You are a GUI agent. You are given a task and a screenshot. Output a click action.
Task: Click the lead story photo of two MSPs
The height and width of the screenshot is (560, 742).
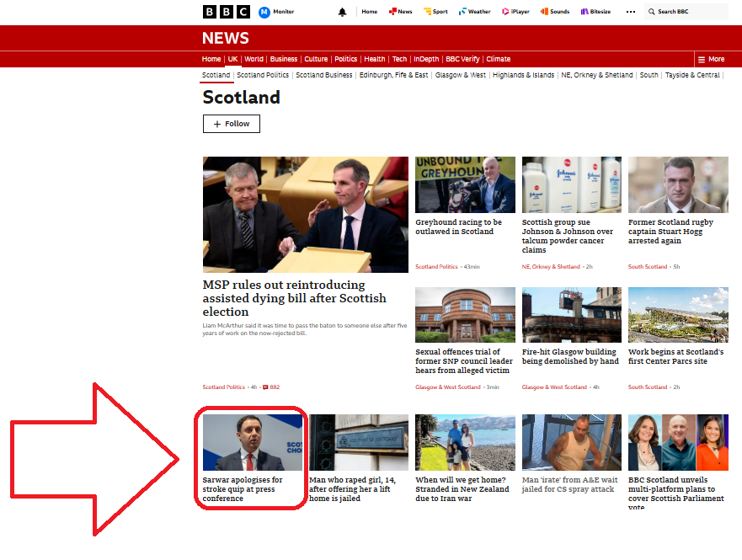(x=305, y=215)
